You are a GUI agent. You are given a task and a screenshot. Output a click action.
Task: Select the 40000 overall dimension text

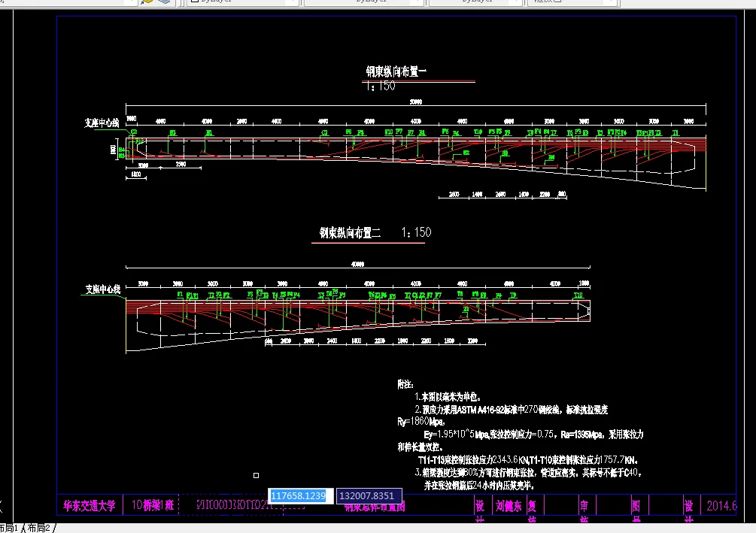(x=357, y=264)
